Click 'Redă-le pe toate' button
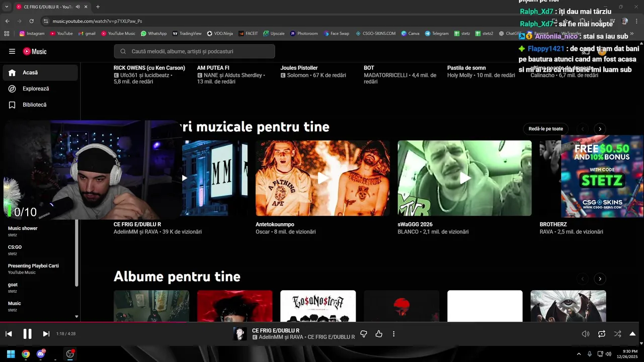Image resolution: width=644 pixels, height=362 pixels. pyautogui.click(x=546, y=129)
